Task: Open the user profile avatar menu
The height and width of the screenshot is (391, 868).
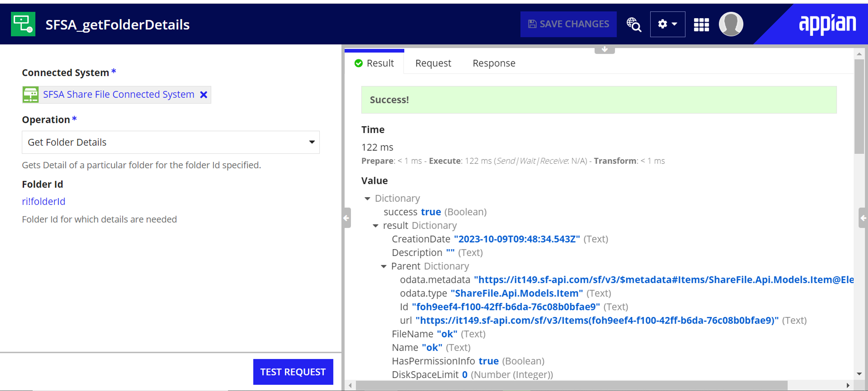Action: click(x=731, y=24)
